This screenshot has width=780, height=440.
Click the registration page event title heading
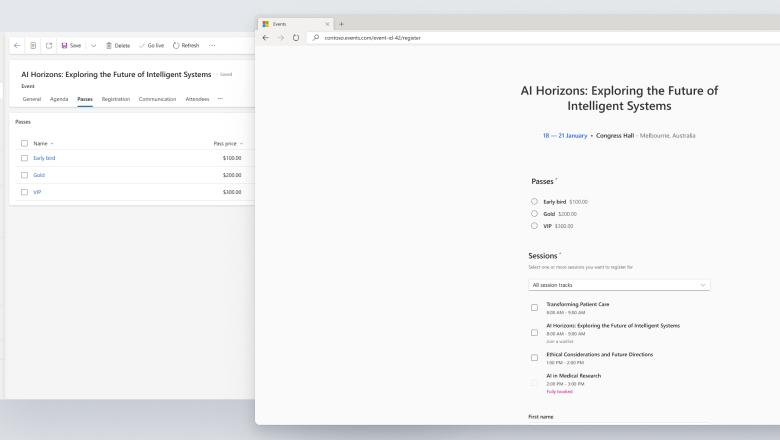pyautogui.click(x=619, y=98)
